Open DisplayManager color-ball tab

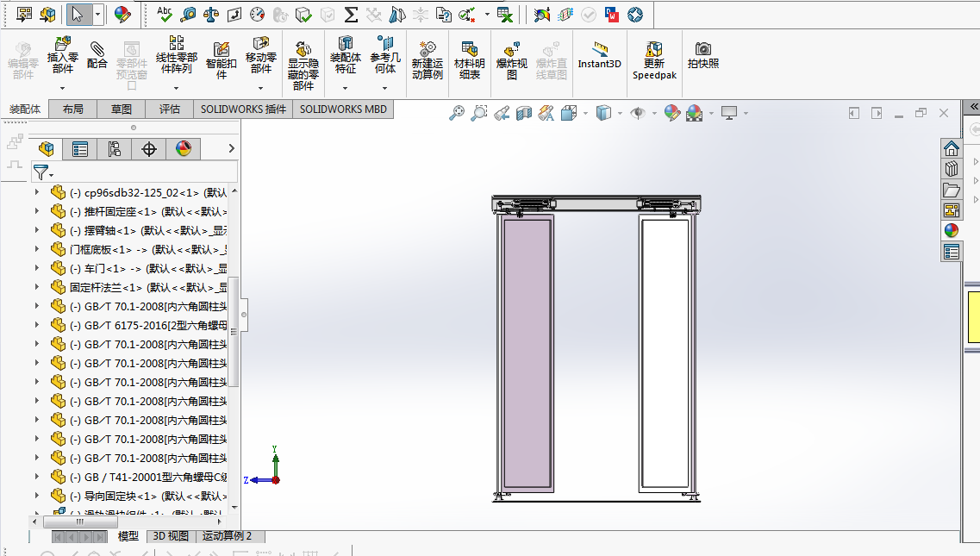tap(183, 149)
